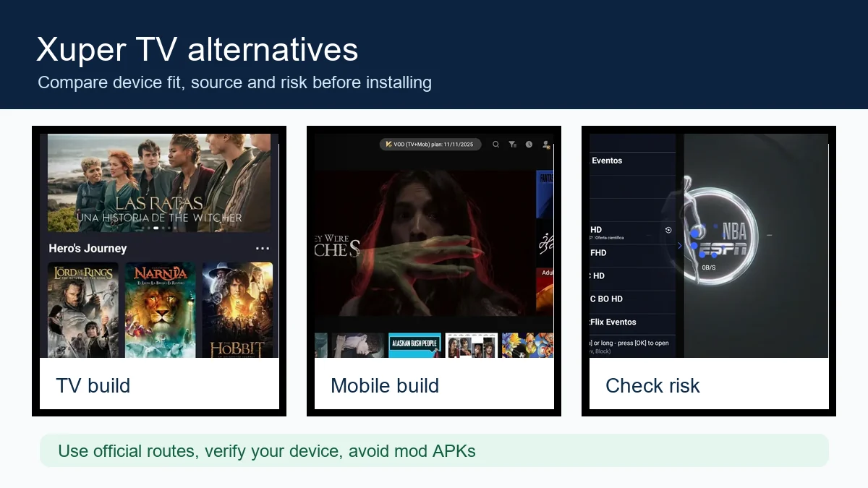Open the Narnia movie poster
The image size is (868, 488).
point(161,309)
